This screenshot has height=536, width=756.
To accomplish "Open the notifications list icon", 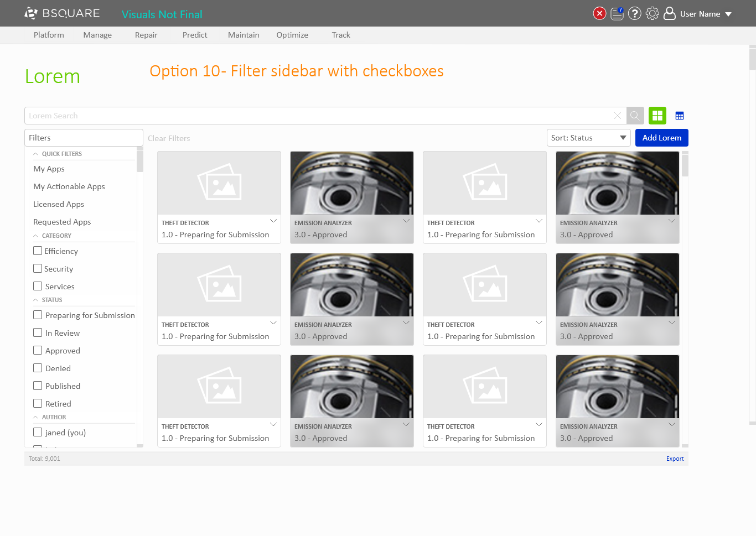I will click(617, 13).
